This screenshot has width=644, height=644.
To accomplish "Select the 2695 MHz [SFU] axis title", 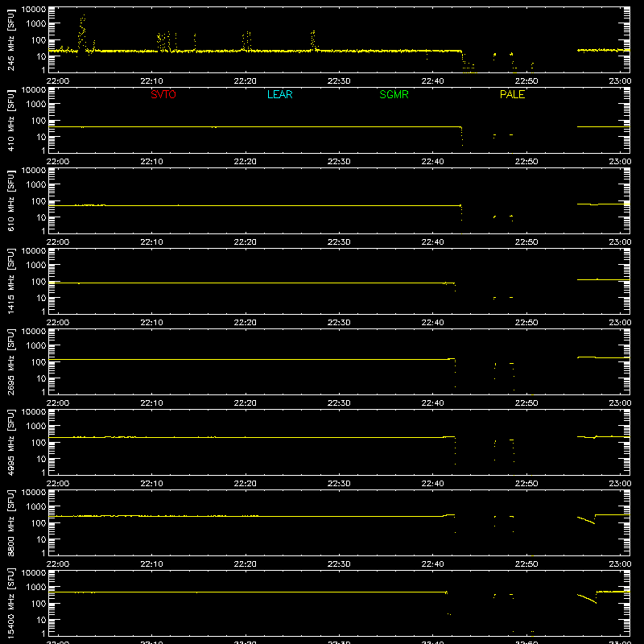I will coord(10,361).
